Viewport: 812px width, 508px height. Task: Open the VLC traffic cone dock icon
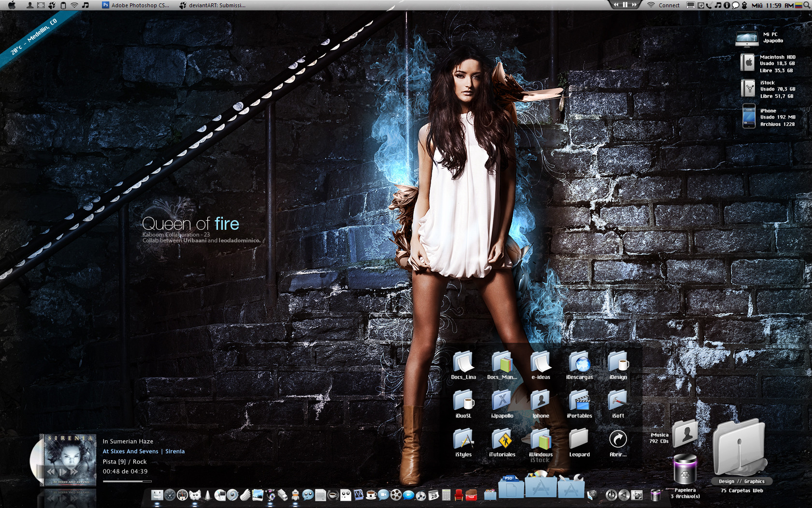207,494
